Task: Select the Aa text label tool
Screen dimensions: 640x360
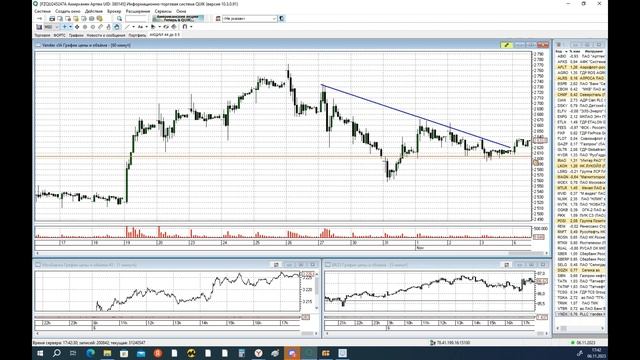Action: (x=140, y=27)
